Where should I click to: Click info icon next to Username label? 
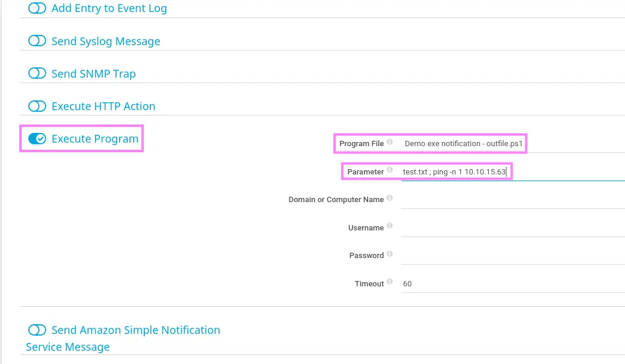pyautogui.click(x=390, y=226)
